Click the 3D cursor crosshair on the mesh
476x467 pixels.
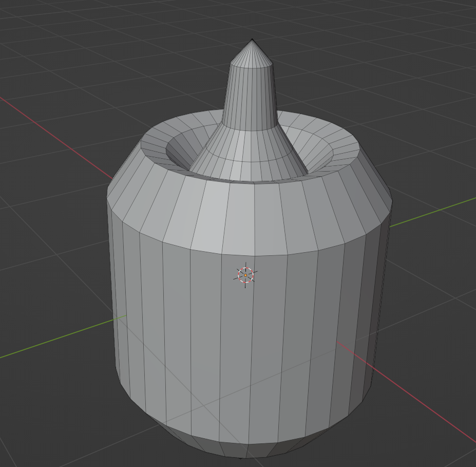point(245,275)
